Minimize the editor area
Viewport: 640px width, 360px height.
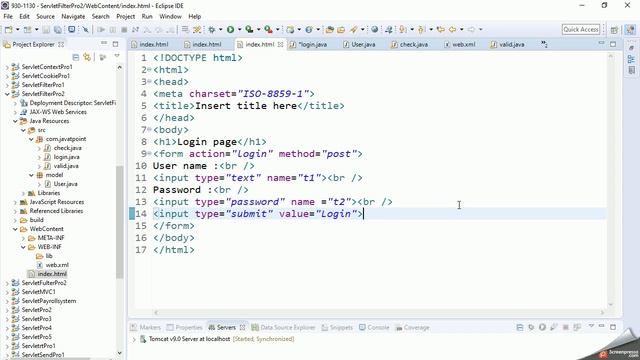click(602, 43)
